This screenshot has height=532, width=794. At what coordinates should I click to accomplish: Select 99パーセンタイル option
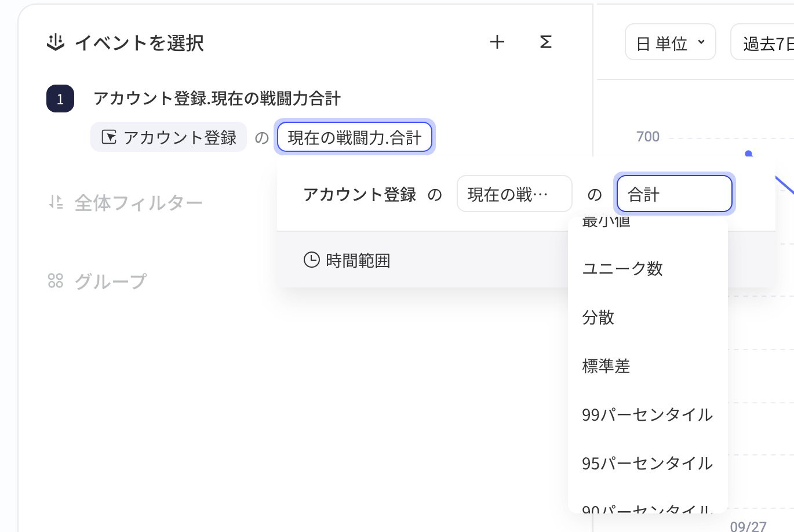[x=648, y=415]
